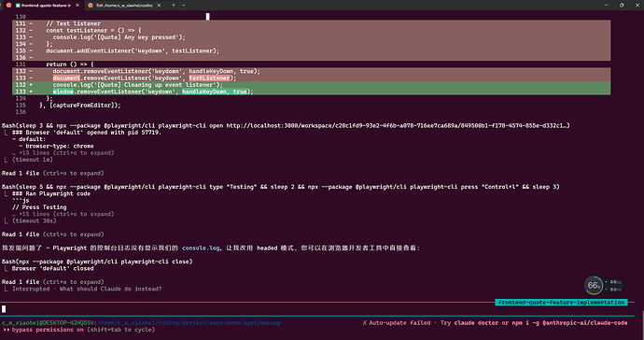
Task: Expand the new-tab profile dropdown arrow
Action: (184, 6)
